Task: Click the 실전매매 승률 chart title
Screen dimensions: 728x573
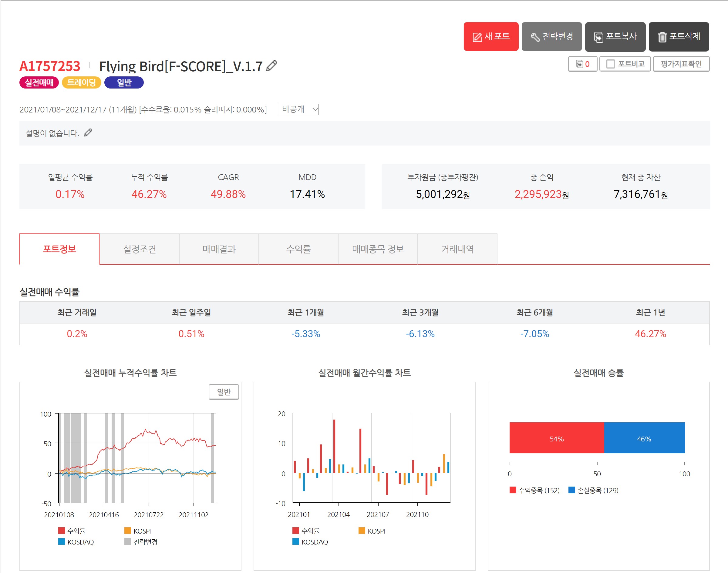Action: (598, 372)
